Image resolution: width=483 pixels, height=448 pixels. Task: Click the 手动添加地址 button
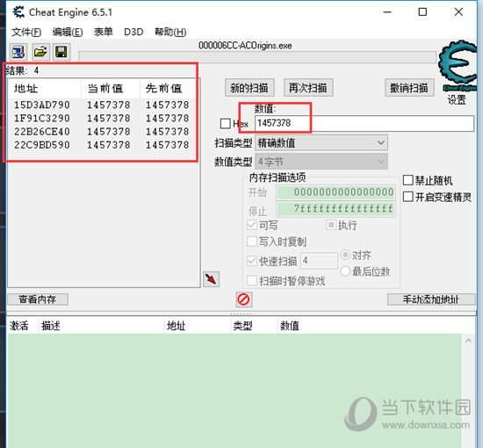[431, 300]
